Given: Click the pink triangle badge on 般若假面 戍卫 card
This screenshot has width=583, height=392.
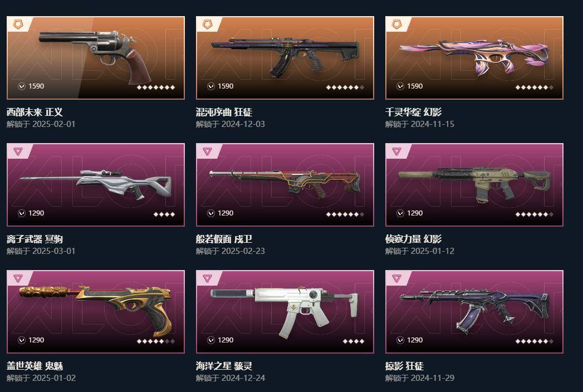Looking at the screenshot, I should [207, 151].
